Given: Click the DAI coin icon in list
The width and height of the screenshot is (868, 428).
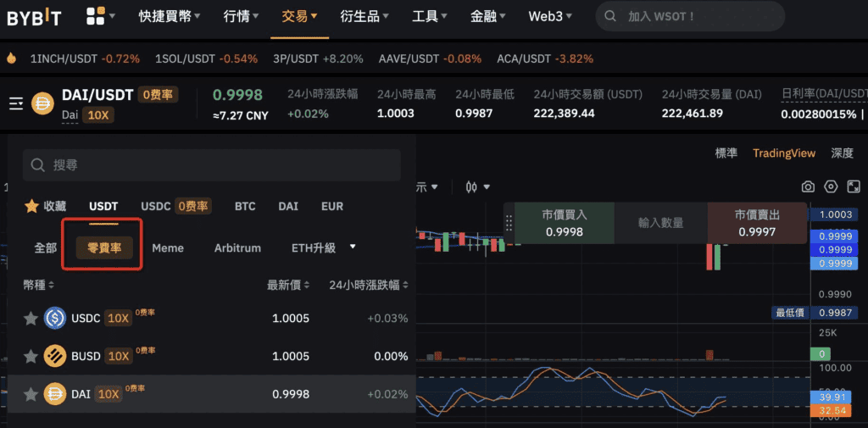Looking at the screenshot, I should click(55, 394).
